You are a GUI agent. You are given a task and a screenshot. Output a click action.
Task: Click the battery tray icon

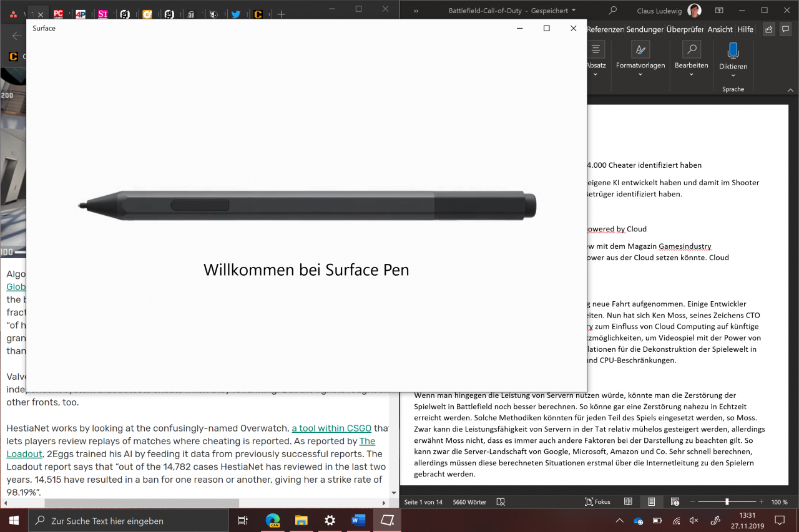657,520
